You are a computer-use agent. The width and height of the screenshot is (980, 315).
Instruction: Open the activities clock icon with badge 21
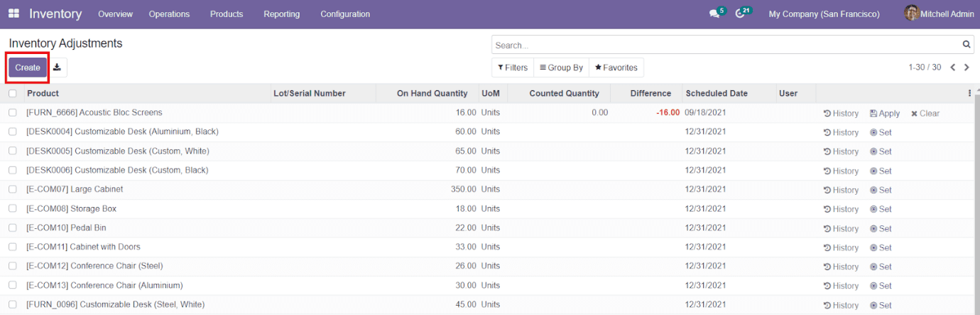pos(741,14)
